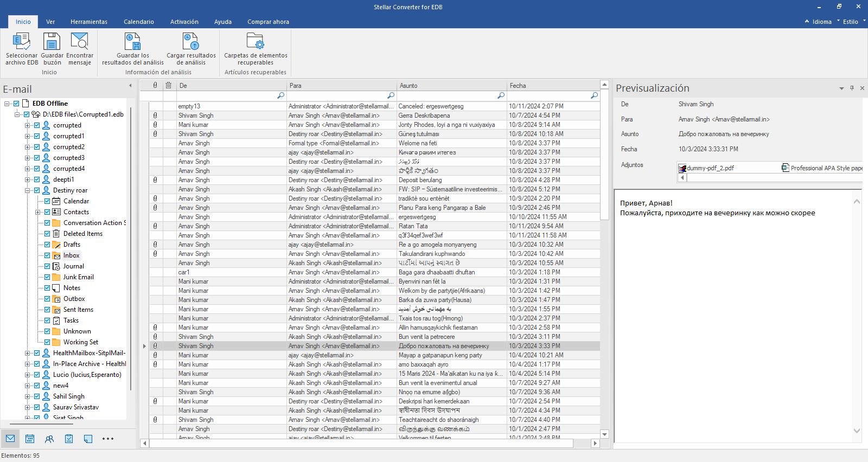The height and width of the screenshot is (462, 868).
Task: Click message list scroll down arrow
Action: click(605, 434)
